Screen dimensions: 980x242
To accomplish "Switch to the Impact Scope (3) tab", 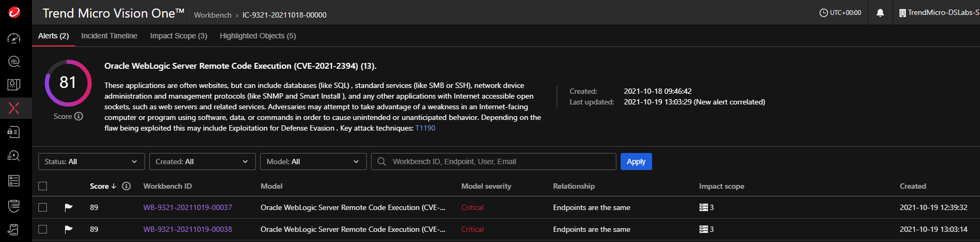I will (179, 36).
